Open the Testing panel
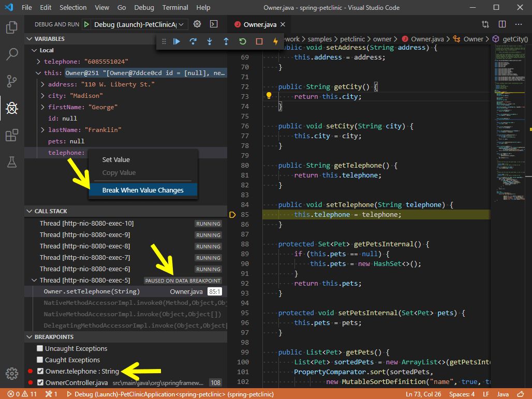Screen dimensions: 532x399 tap(12, 162)
